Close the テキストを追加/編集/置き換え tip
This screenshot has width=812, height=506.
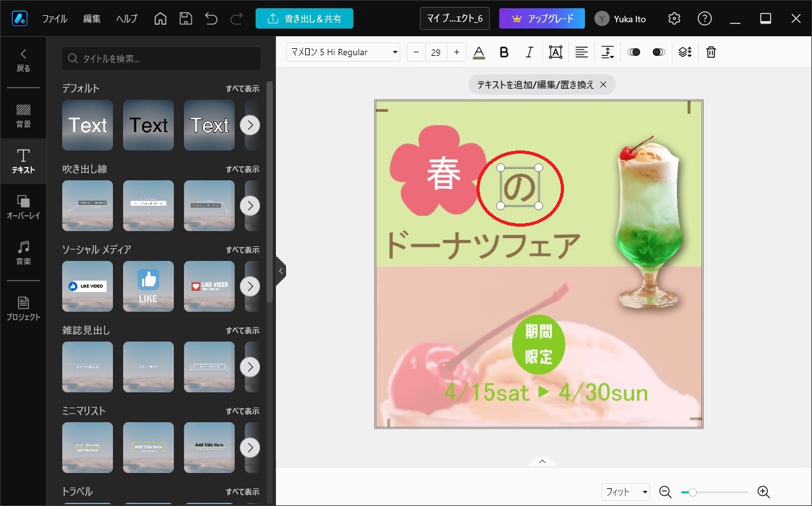coord(603,84)
